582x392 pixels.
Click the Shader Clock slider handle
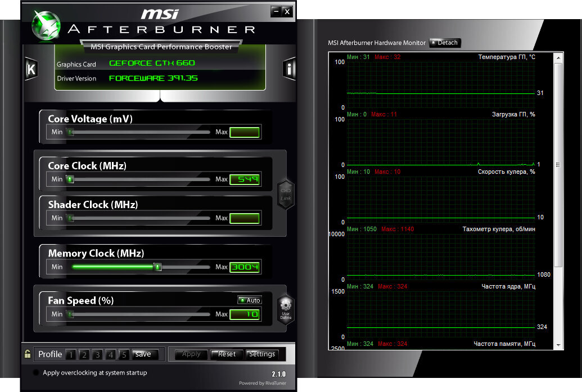[x=70, y=218]
